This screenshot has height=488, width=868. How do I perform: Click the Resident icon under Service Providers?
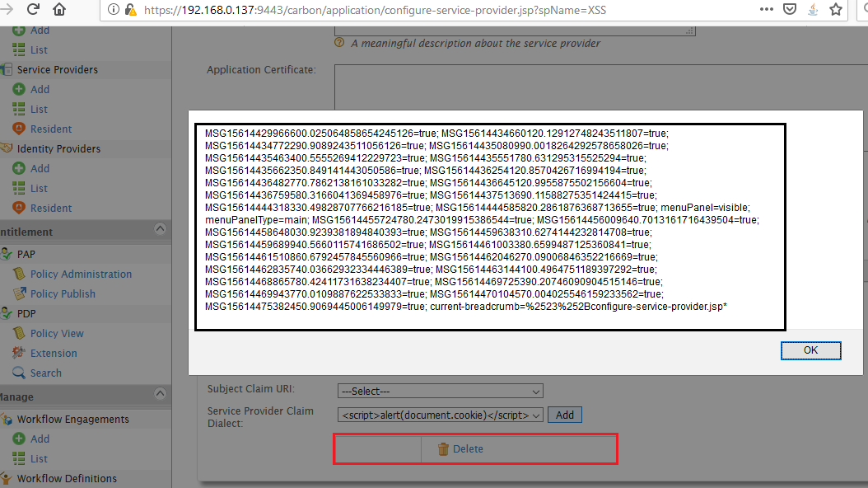pos(19,129)
